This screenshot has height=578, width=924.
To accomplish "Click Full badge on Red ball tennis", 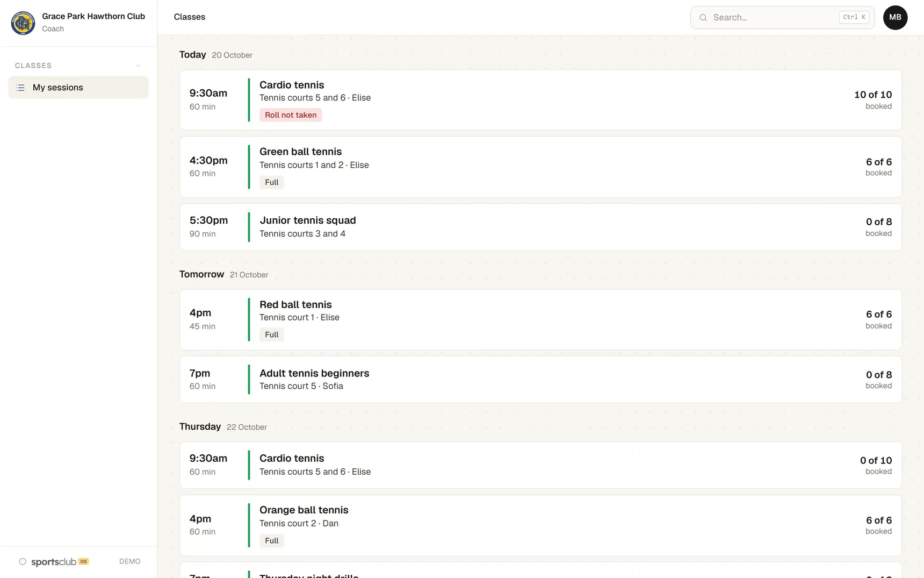I will [x=272, y=334].
